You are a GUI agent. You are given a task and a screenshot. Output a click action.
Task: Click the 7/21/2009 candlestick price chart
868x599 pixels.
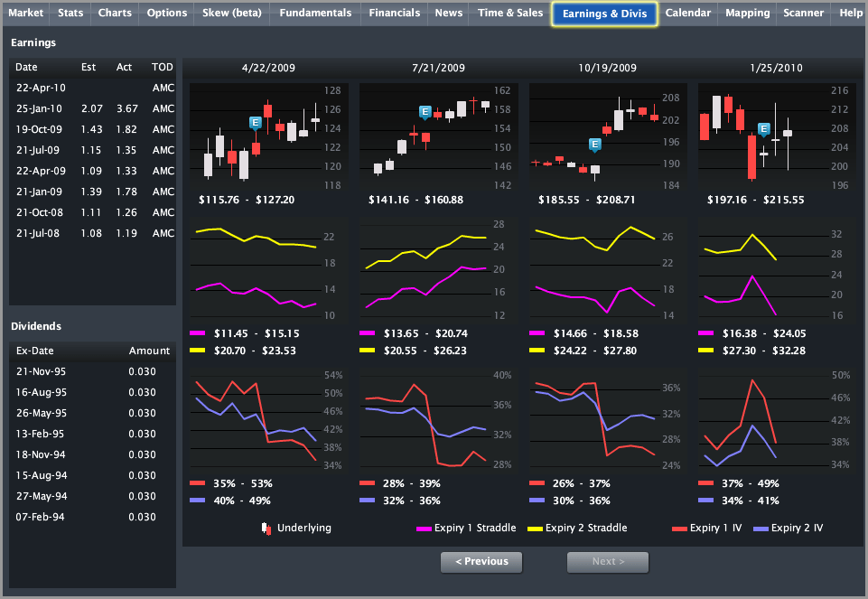[438, 136]
